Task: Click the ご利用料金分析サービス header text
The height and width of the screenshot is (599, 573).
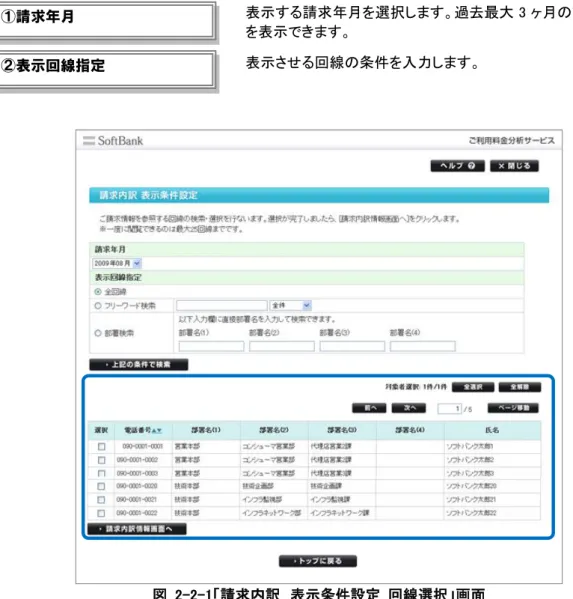Action: tap(512, 141)
